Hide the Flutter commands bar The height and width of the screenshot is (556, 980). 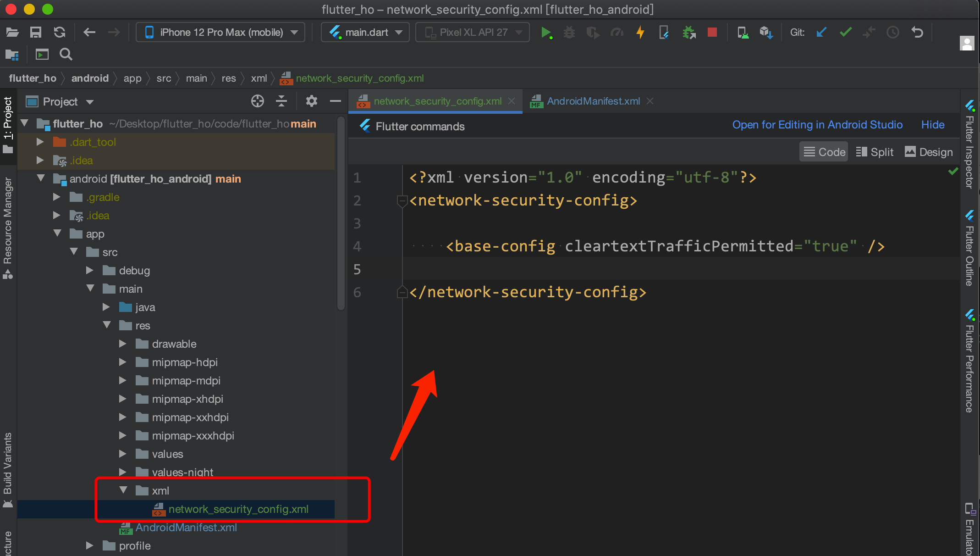[x=933, y=125]
